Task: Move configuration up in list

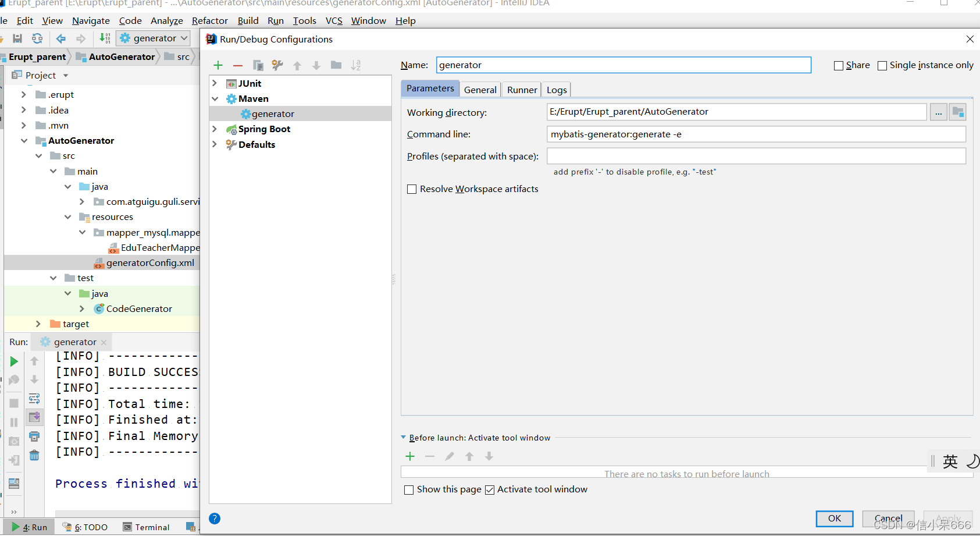Action: pos(297,65)
